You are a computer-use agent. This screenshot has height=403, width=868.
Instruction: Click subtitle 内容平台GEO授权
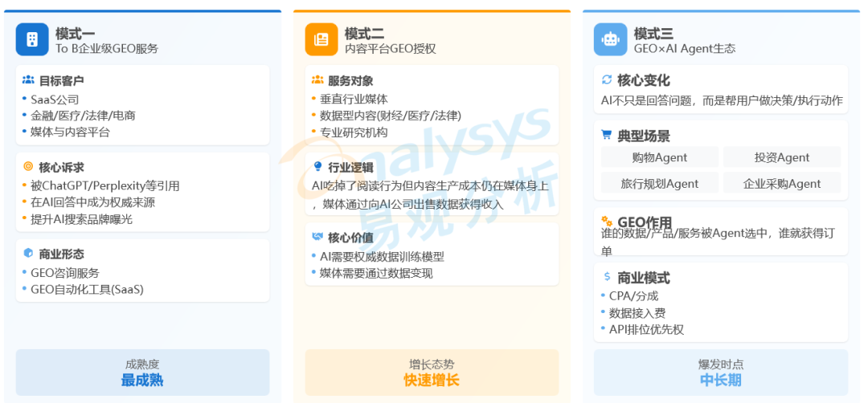[x=391, y=49]
